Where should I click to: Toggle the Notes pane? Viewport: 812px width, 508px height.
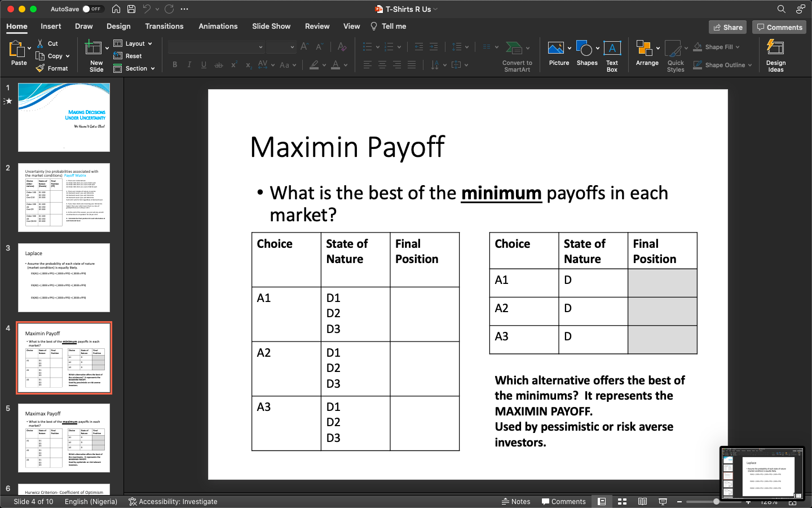click(516, 501)
